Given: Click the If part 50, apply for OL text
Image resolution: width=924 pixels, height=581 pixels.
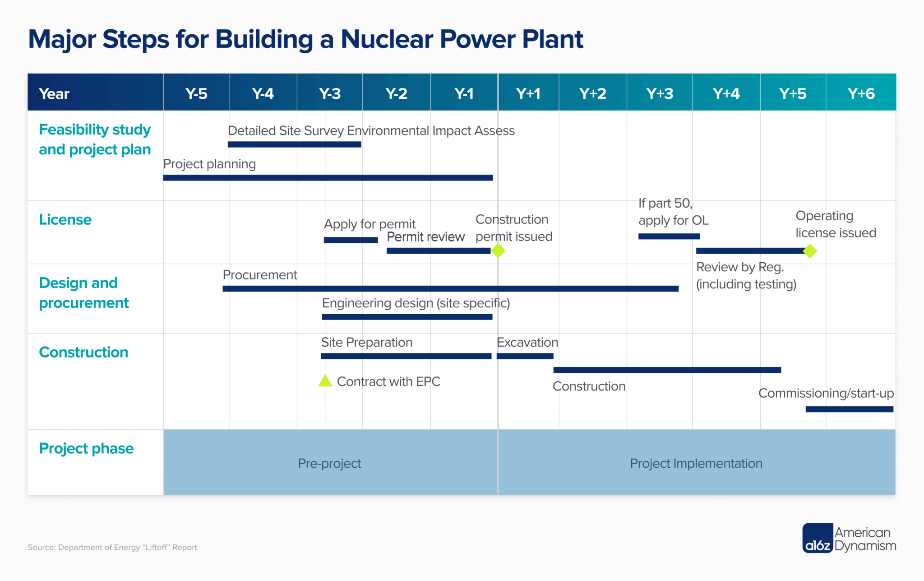Looking at the screenshot, I should [674, 212].
